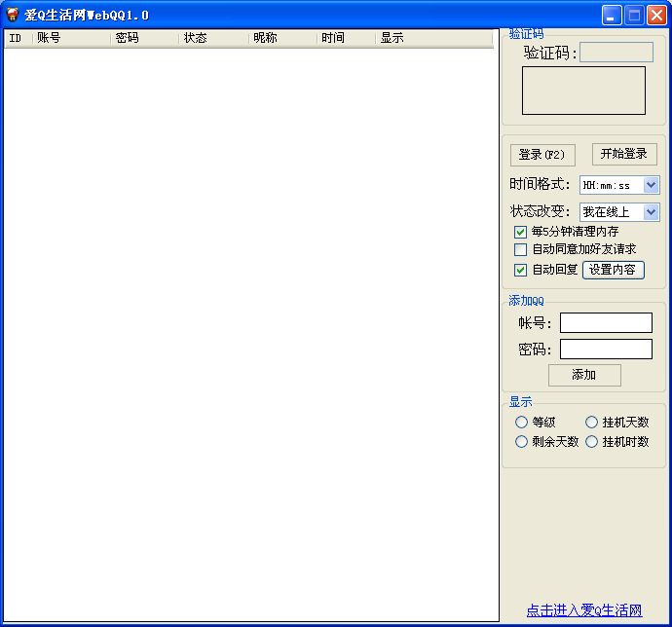Image resolution: width=672 pixels, height=627 pixels.
Task: Toggle 每5分钟清理内存 checkbox
Action: pyautogui.click(x=520, y=232)
